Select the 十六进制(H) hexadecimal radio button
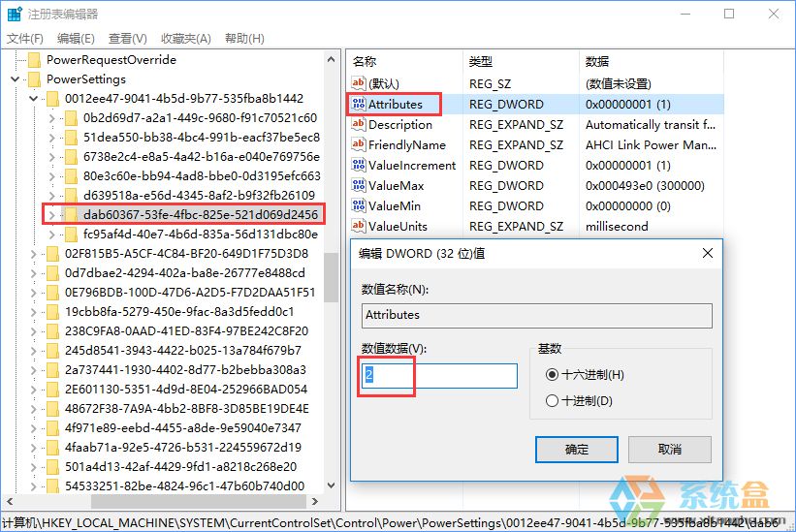This screenshot has height=532, width=796. 552,375
